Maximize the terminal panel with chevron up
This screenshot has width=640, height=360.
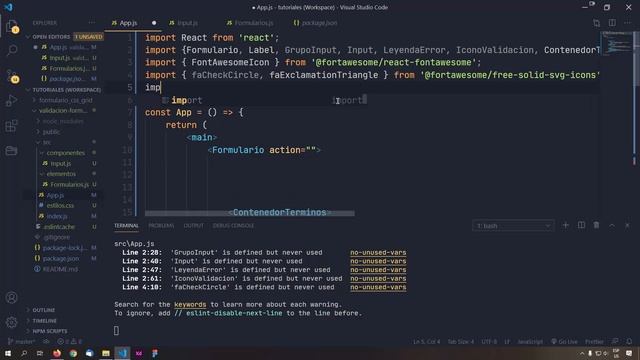(x=612, y=225)
